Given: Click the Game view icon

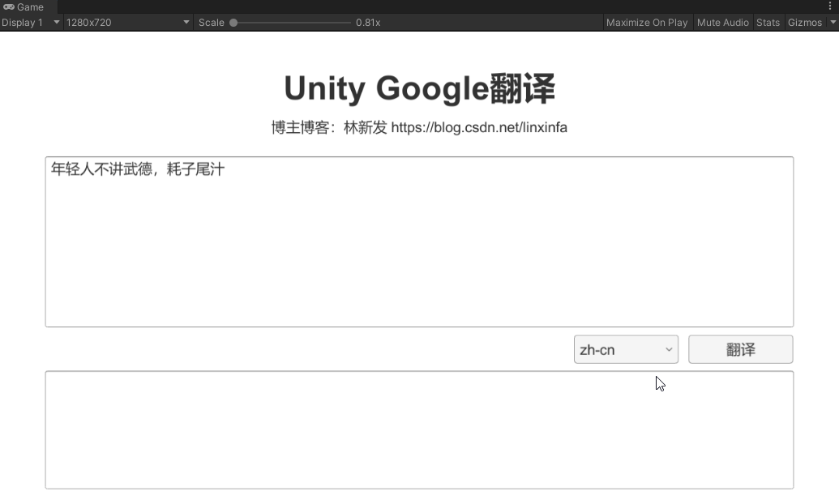Looking at the screenshot, I should click(x=9, y=6).
